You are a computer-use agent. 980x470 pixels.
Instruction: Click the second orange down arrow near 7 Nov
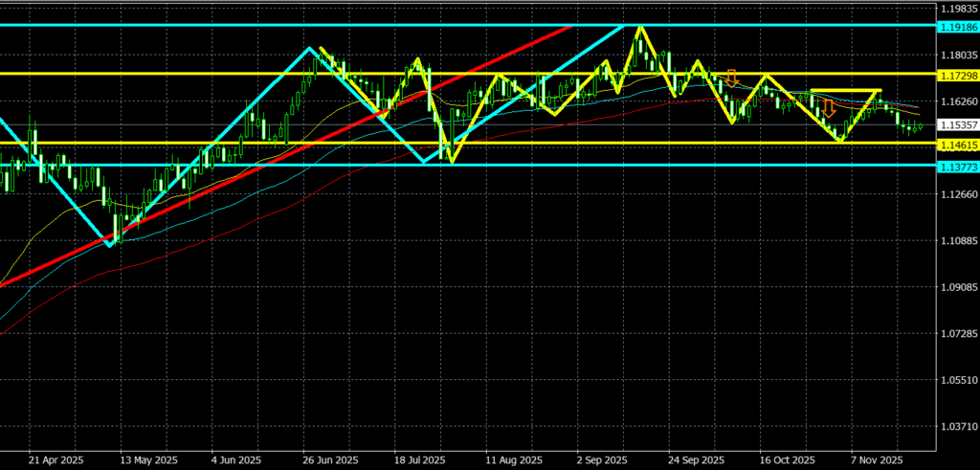click(x=829, y=108)
